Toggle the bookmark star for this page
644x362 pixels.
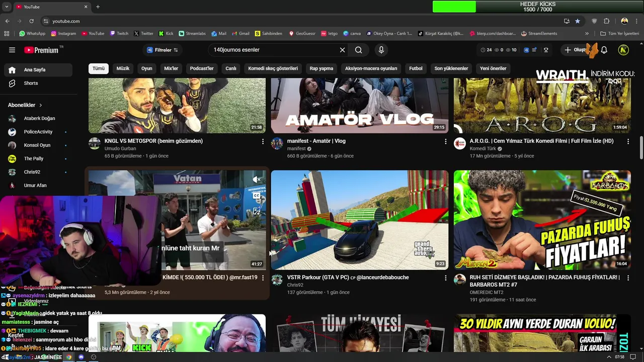pyautogui.click(x=578, y=21)
